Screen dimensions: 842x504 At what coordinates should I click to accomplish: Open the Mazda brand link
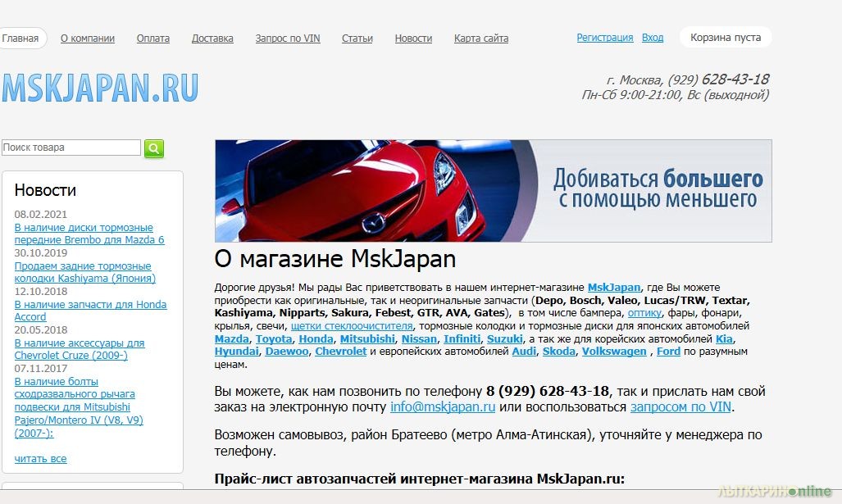click(x=231, y=338)
